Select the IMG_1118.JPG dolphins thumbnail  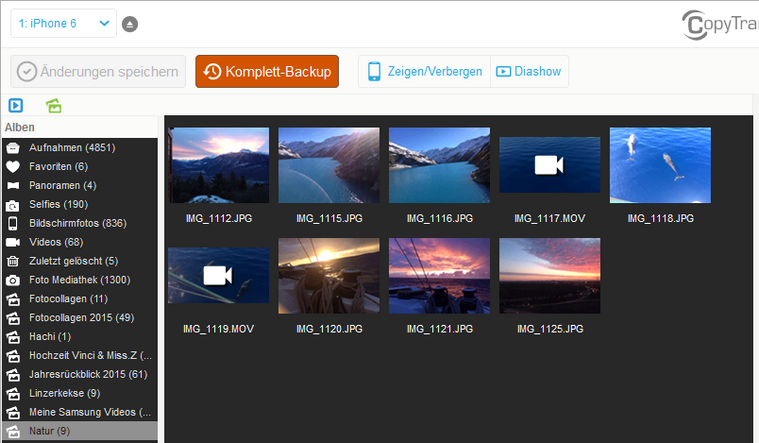(660, 165)
